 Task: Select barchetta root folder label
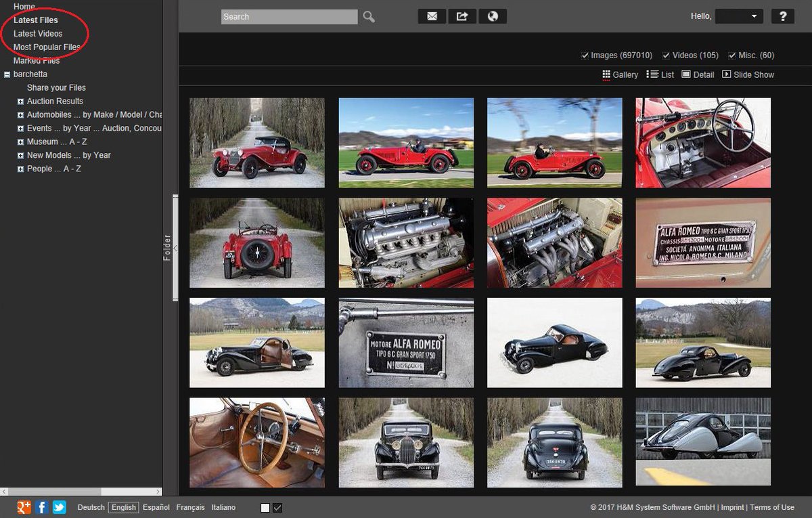coord(30,74)
